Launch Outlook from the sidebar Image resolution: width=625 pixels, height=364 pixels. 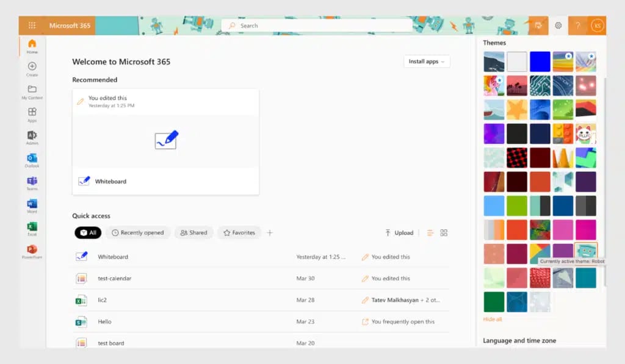pyautogui.click(x=32, y=160)
